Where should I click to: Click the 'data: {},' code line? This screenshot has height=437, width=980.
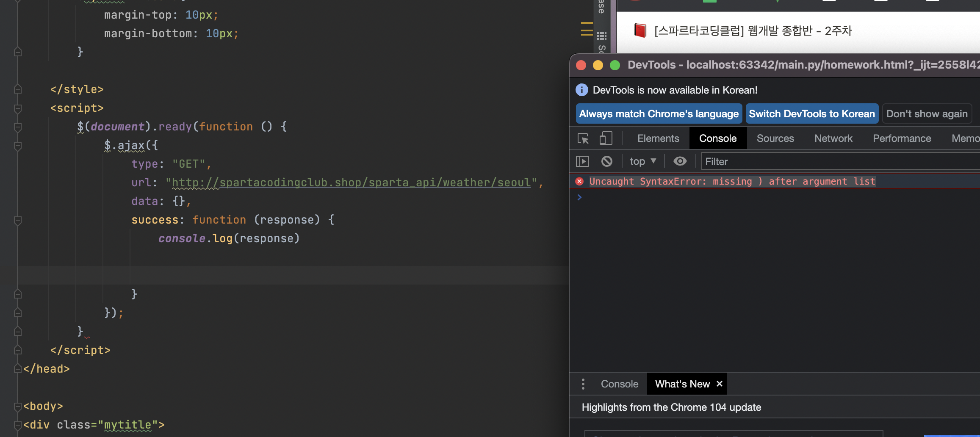161,201
